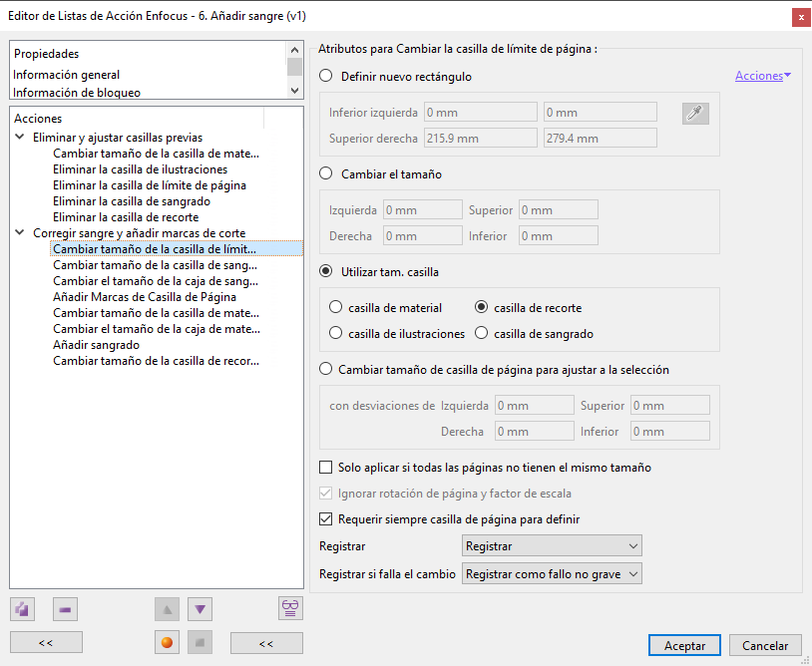
Task: Select Eliminar la casilla de límite de página
Action: [x=150, y=185]
